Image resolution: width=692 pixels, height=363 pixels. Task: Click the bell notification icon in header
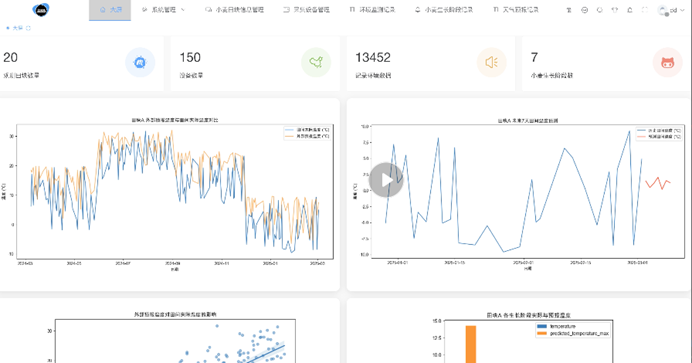point(630,10)
